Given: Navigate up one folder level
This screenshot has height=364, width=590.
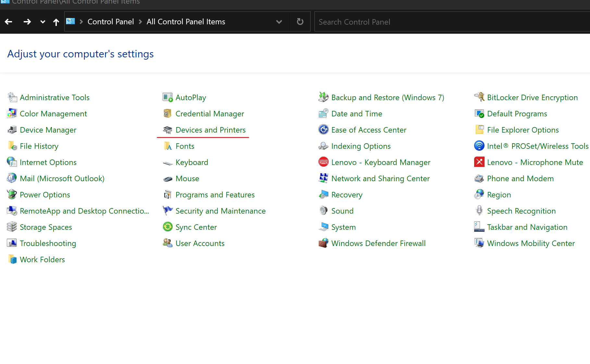Looking at the screenshot, I should [x=56, y=21].
